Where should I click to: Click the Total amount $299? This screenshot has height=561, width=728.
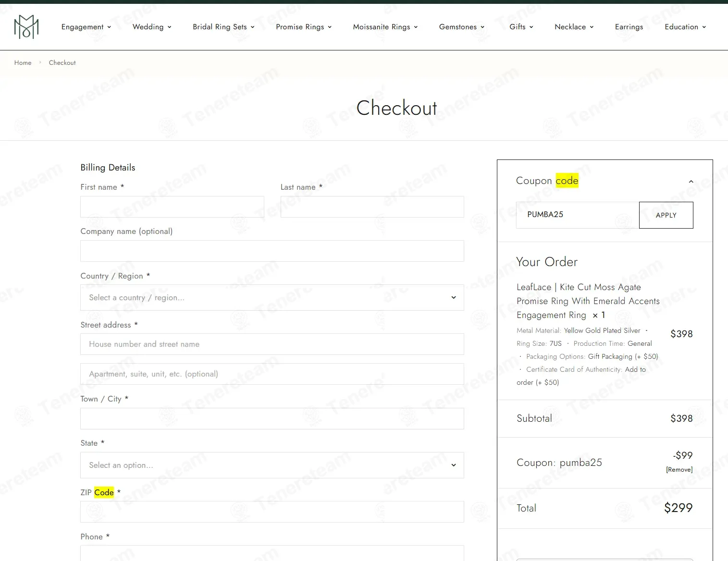[x=678, y=508]
